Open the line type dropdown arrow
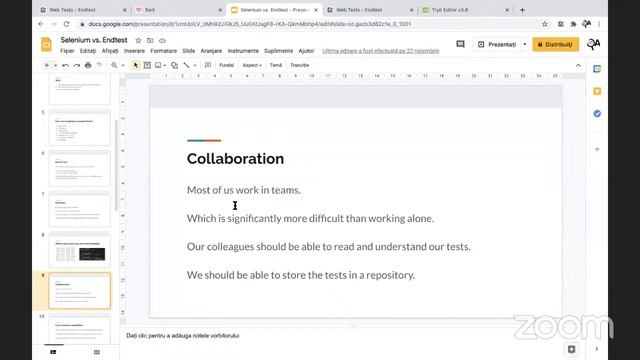Image resolution: width=640 pixels, height=360 pixels. coord(195,65)
